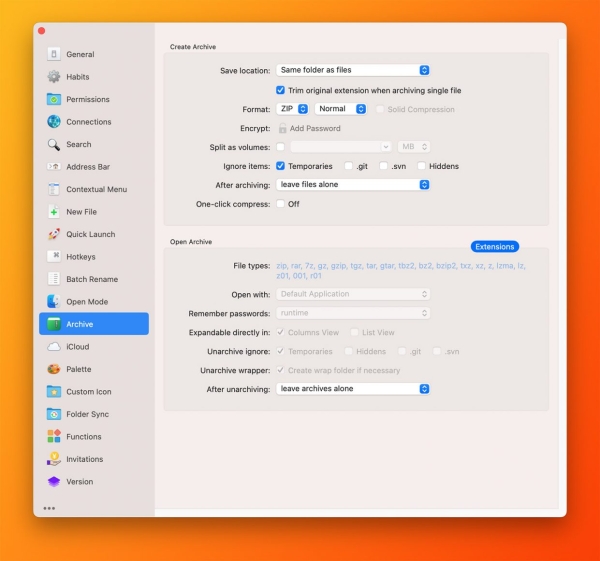Image resolution: width=600 pixels, height=561 pixels.
Task: Go to Invitations section
Action: [x=94, y=459]
